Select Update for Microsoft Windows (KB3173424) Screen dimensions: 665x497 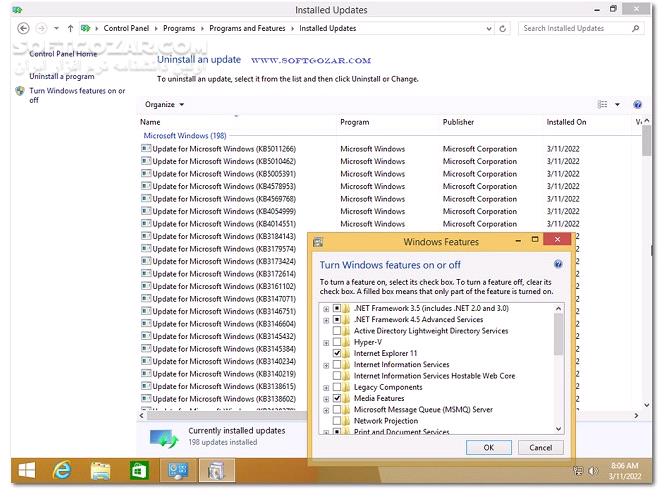click(x=224, y=261)
